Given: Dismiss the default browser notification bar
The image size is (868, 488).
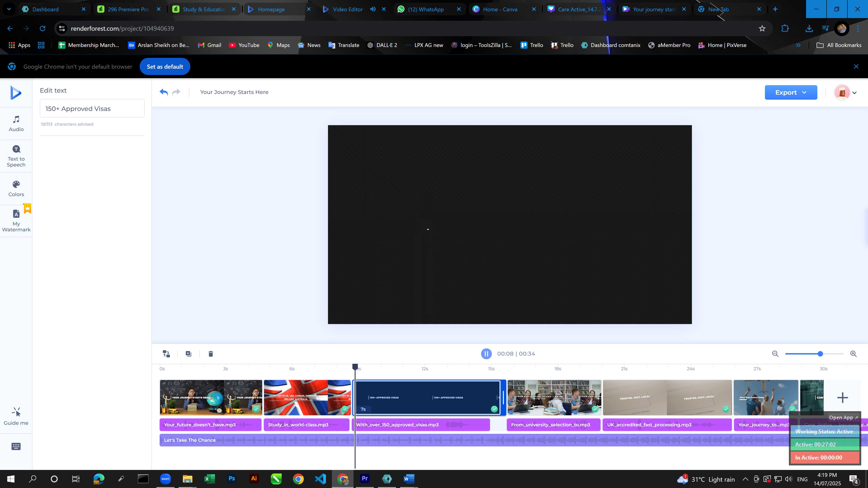Looking at the screenshot, I should (856, 66).
